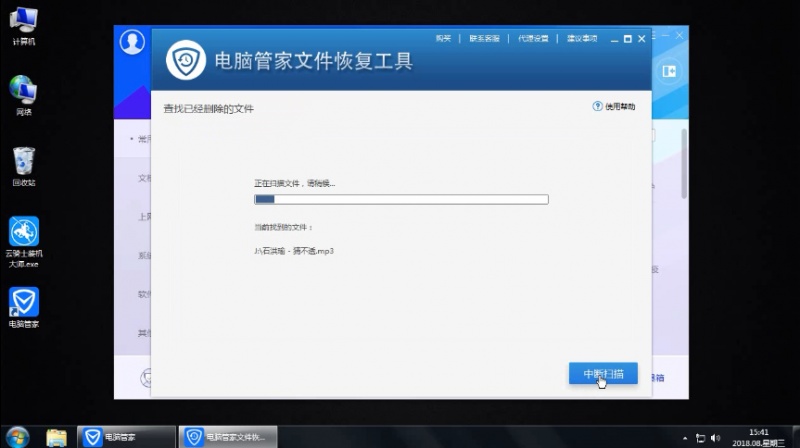Image resolution: width=800 pixels, height=448 pixels.
Task: Click the help question mark icon
Action: pyautogui.click(x=597, y=106)
